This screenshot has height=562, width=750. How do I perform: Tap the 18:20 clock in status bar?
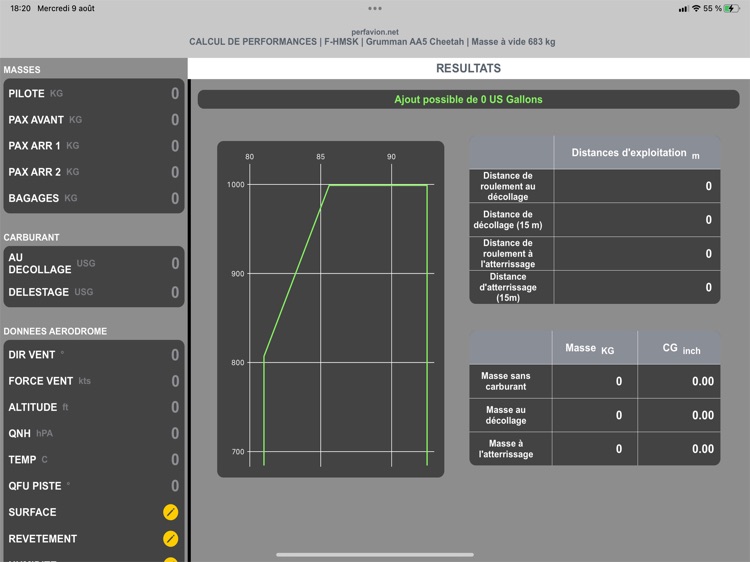coord(20,8)
